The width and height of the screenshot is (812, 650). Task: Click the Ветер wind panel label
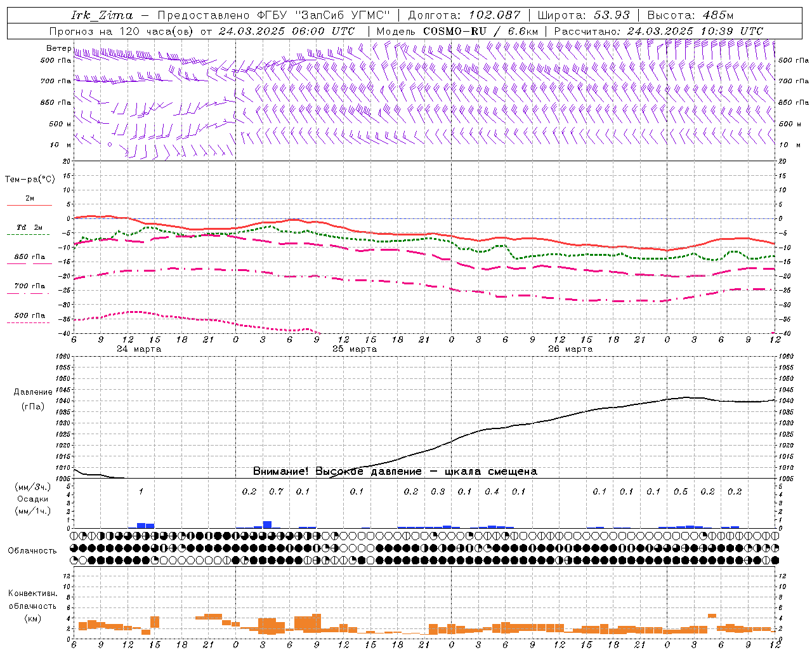tap(58, 48)
